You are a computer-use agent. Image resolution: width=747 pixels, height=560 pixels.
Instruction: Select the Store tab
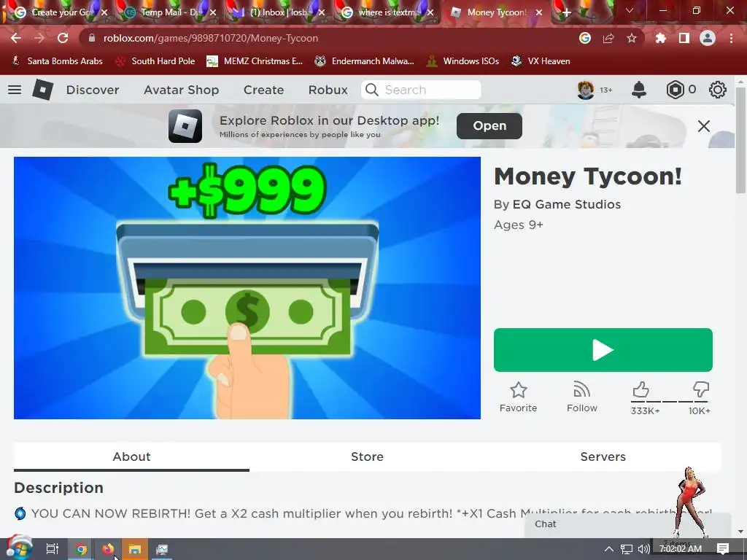367,456
